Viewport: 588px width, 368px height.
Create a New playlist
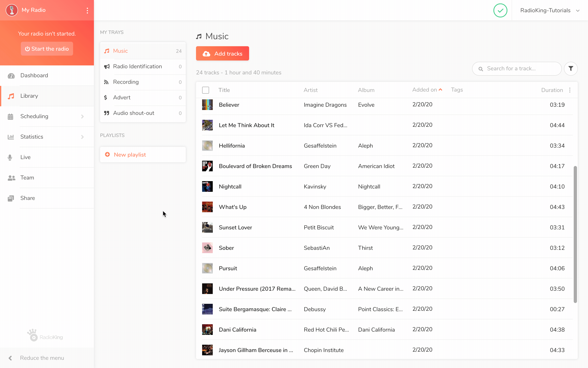[x=143, y=155]
